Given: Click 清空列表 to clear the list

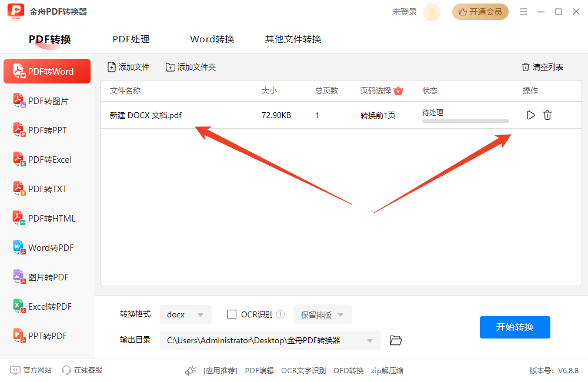Looking at the screenshot, I should pyautogui.click(x=542, y=67).
